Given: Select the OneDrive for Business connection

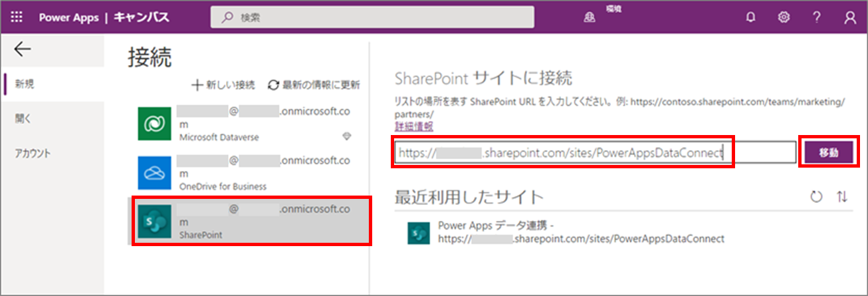Looking at the screenshot, I should pos(248,172).
